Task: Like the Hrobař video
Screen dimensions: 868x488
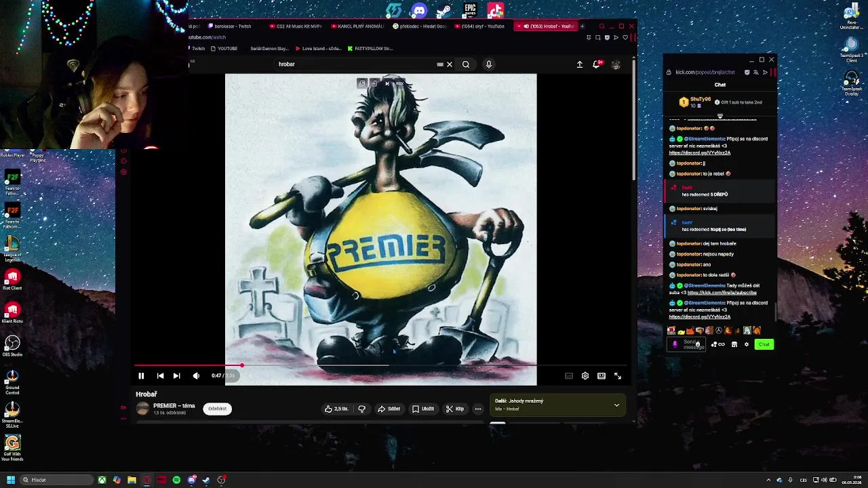Action: [336, 409]
